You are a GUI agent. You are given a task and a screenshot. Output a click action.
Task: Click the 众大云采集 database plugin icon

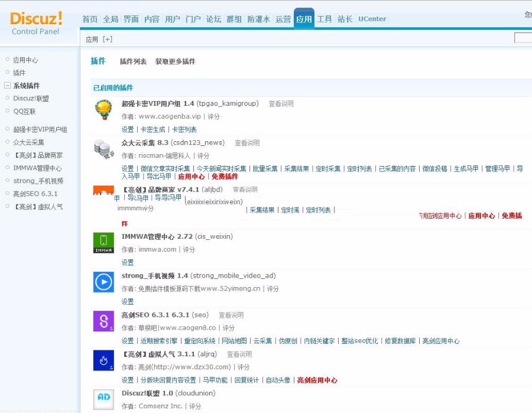(x=103, y=149)
